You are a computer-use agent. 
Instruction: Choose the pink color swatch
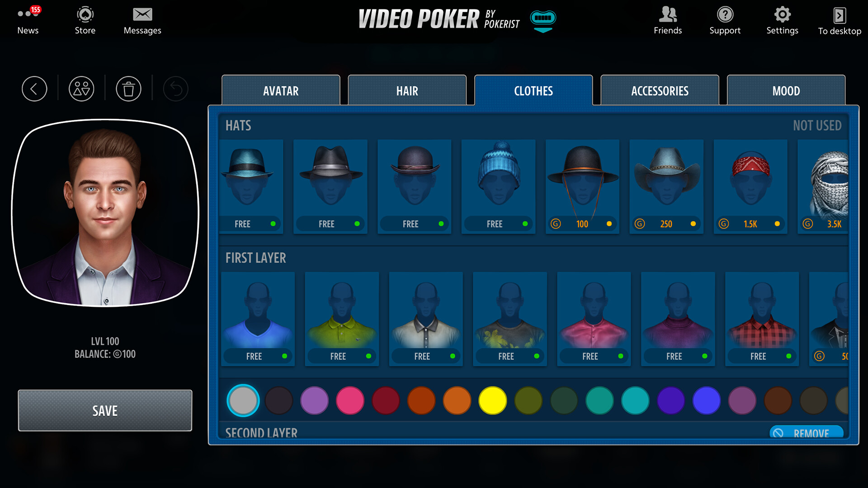click(350, 400)
